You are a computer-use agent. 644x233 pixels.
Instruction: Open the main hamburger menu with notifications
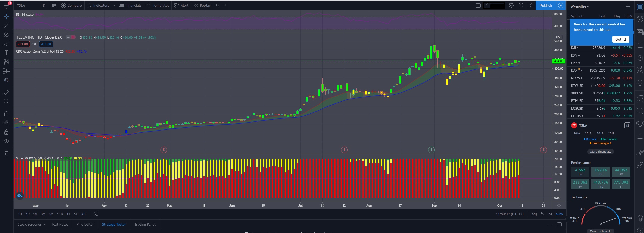coord(6,5)
